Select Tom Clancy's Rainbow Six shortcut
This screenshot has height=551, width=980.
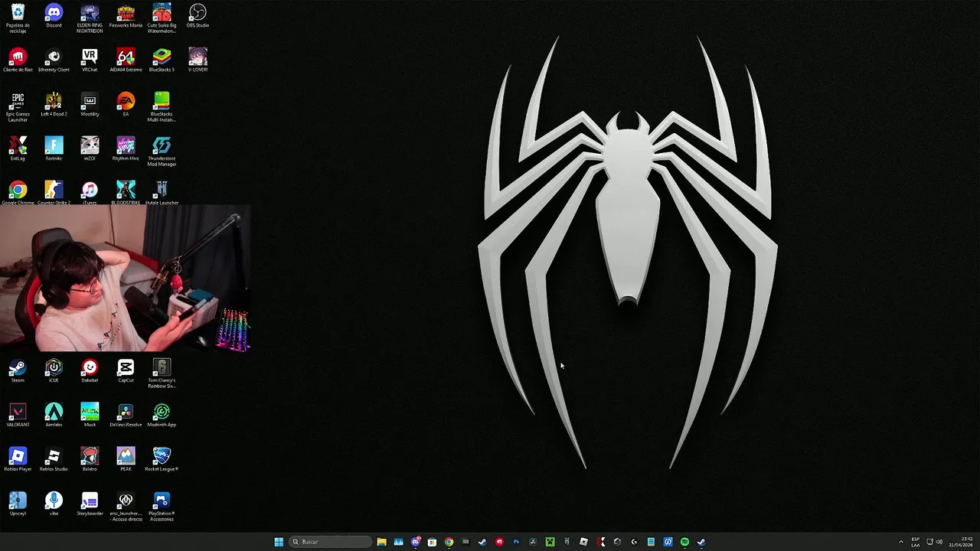(x=162, y=373)
